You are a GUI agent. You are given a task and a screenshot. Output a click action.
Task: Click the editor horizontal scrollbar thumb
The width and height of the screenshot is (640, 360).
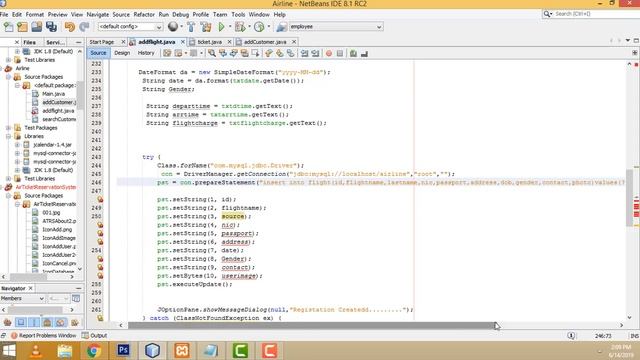pyautogui.click(x=312, y=325)
